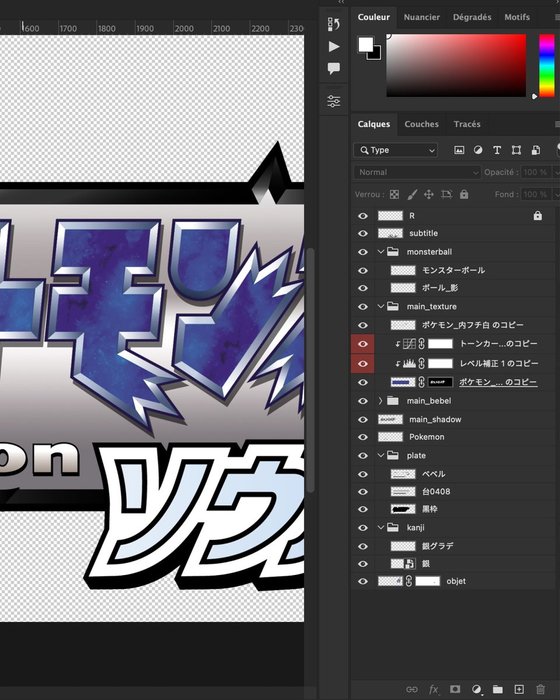Switch to the Couches tab
The width and height of the screenshot is (560, 700).
[422, 124]
